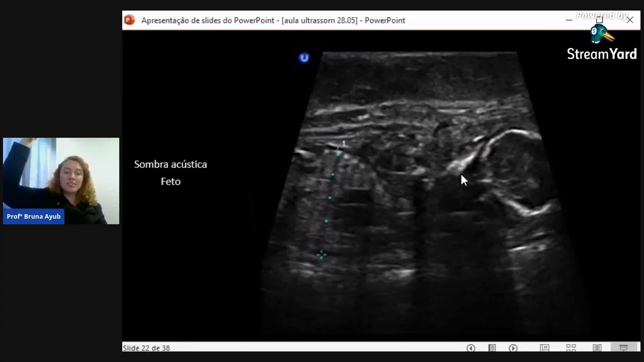Go to the previous slide using the status bar arrow
Screen dimensions: 644x362
471,348
